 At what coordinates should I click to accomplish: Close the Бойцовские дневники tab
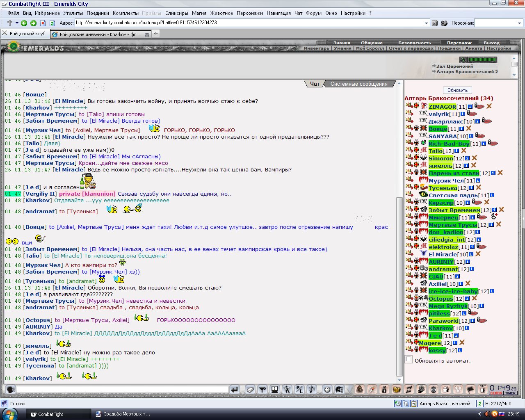tap(147, 34)
